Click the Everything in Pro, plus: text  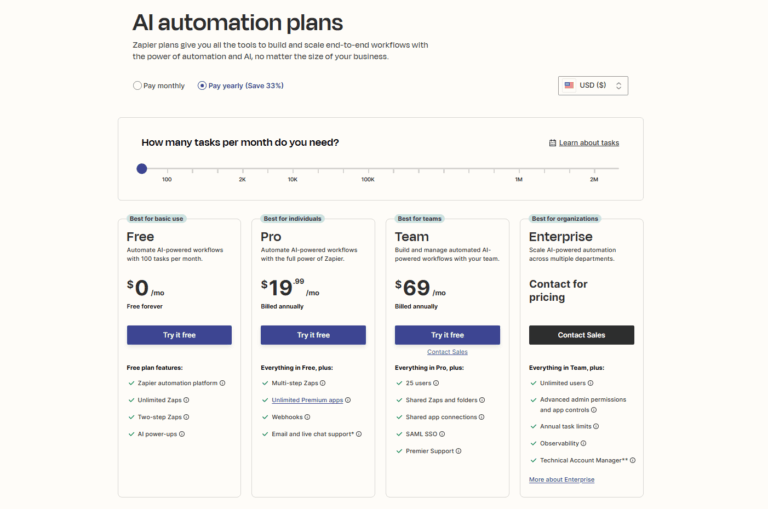tap(429, 368)
